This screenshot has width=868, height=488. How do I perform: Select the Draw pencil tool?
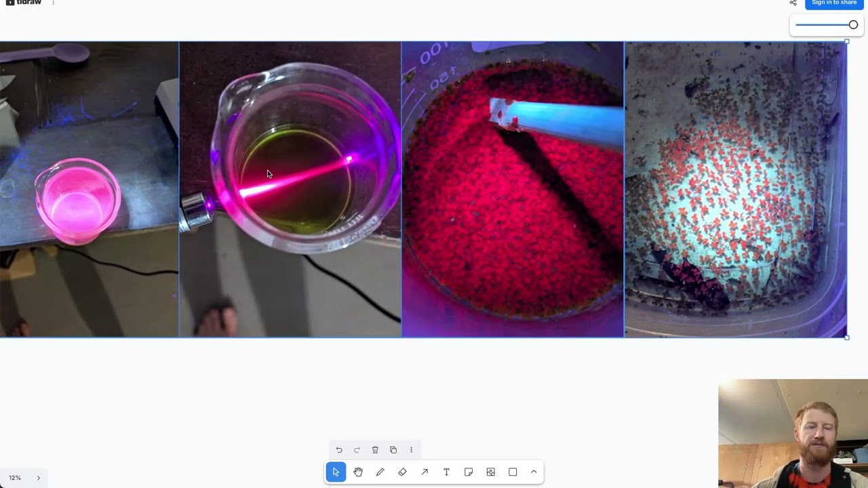tap(380, 472)
